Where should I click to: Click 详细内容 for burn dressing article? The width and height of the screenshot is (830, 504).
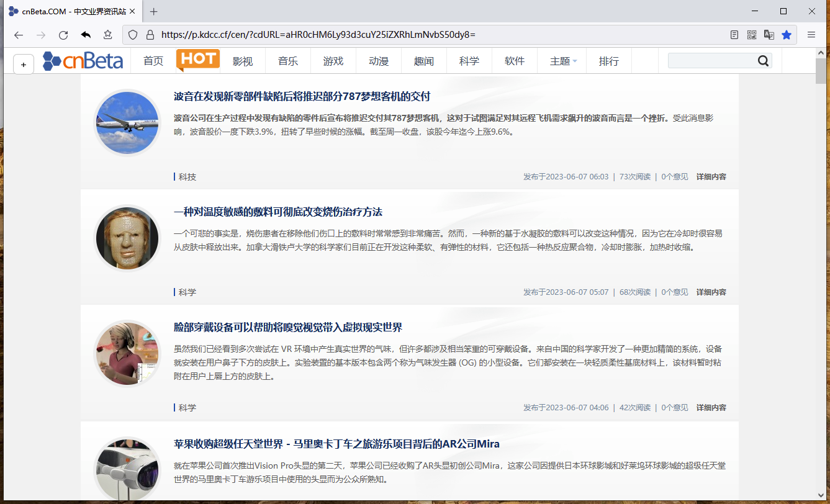point(711,292)
